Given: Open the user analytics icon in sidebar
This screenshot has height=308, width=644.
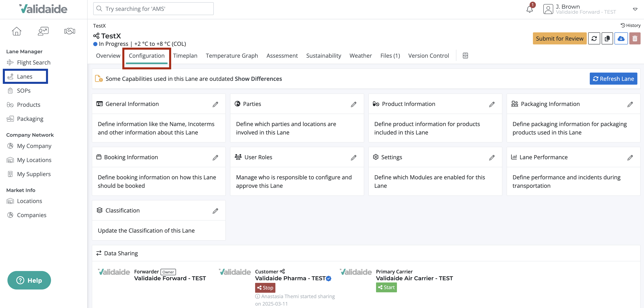Looking at the screenshot, I should pos(43,31).
